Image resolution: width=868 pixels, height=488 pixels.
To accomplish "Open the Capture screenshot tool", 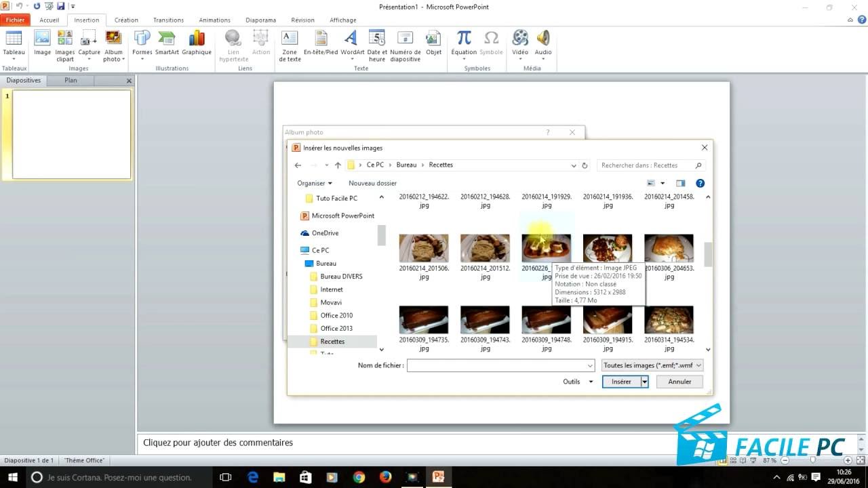I will coord(89,45).
